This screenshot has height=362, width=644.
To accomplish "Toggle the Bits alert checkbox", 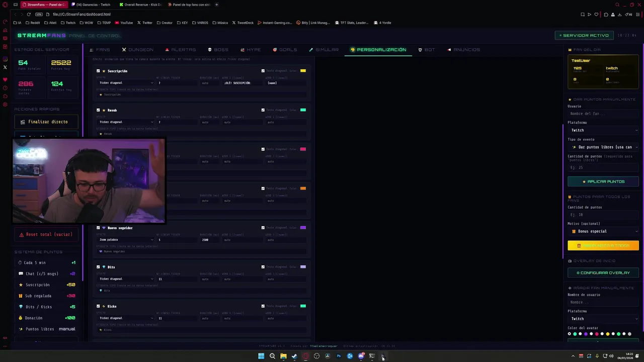I will (x=98, y=267).
